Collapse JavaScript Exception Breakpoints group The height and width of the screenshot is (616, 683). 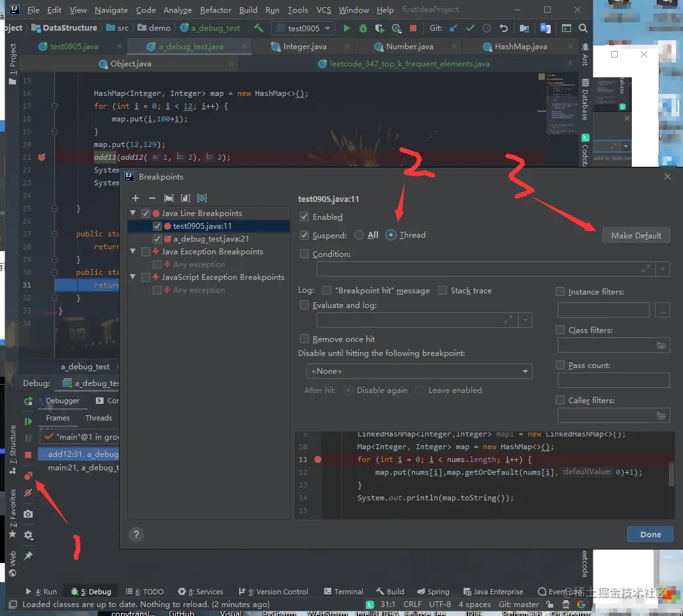(x=133, y=277)
